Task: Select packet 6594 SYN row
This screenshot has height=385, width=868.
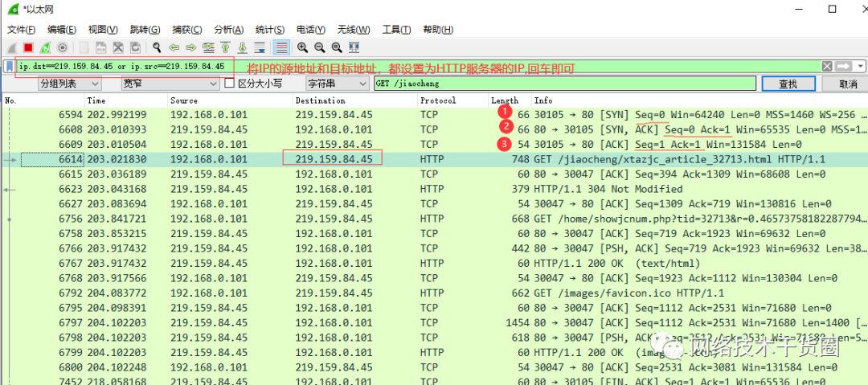Action: [x=434, y=115]
